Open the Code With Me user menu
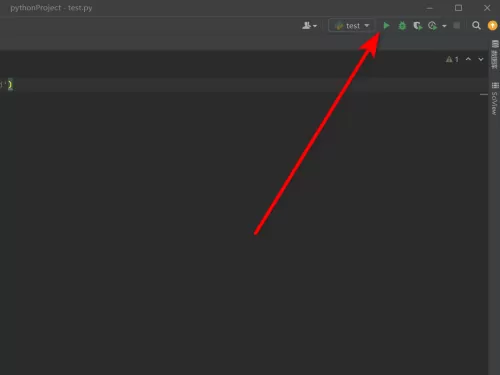This screenshot has height=375, width=500. point(309,26)
